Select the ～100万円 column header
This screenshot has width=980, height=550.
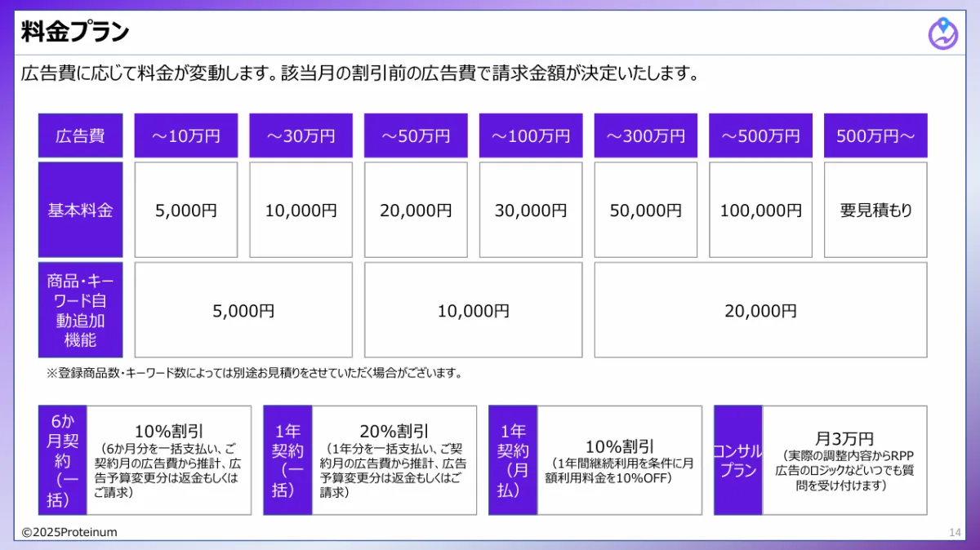pos(531,135)
